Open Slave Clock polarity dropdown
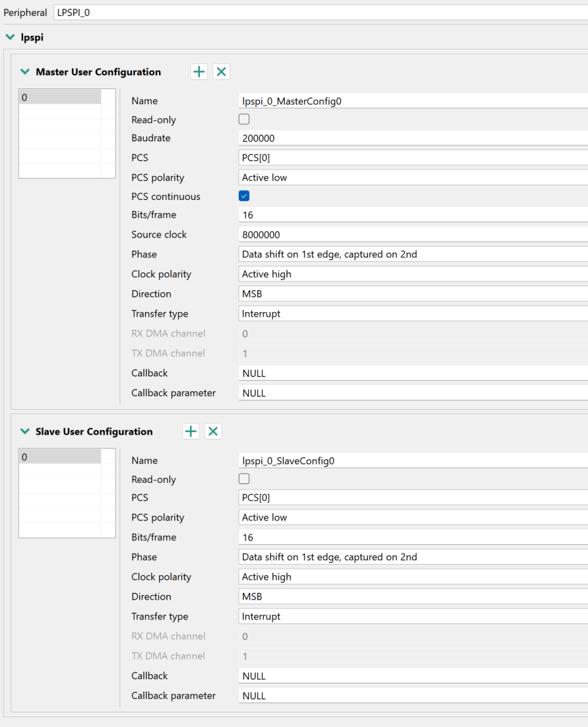The image size is (588, 727). point(412,577)
